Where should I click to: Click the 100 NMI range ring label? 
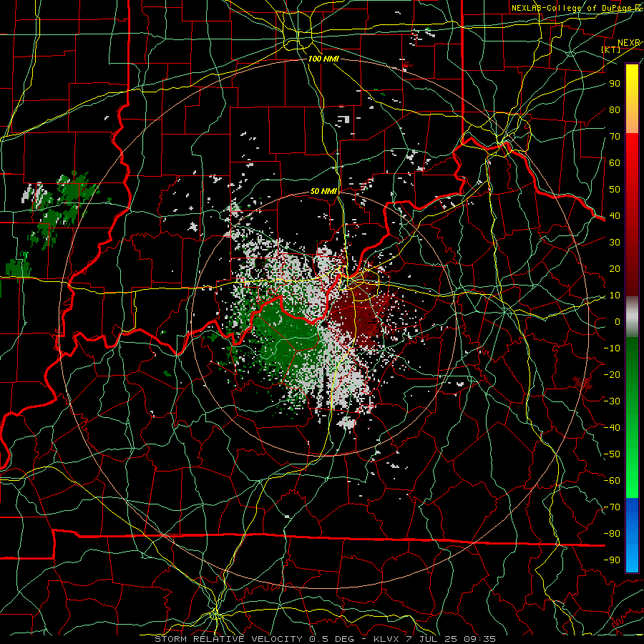[323, 59]
